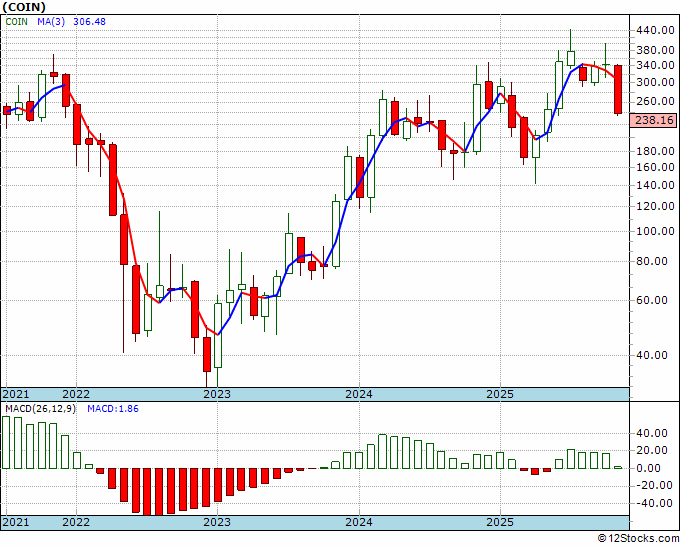Click the tall green candle peaking near 440
The height and width of the screenshot is (546, 680).
click(571, 58)
